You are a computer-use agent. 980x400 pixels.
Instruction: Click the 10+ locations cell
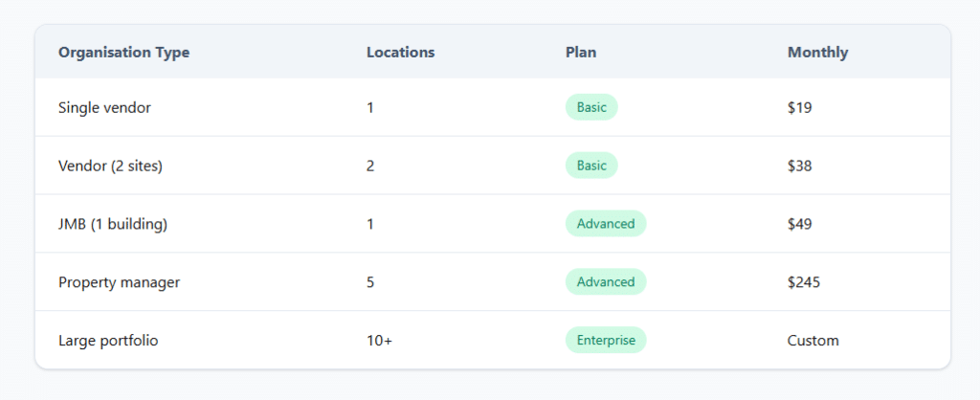point(379,341)
